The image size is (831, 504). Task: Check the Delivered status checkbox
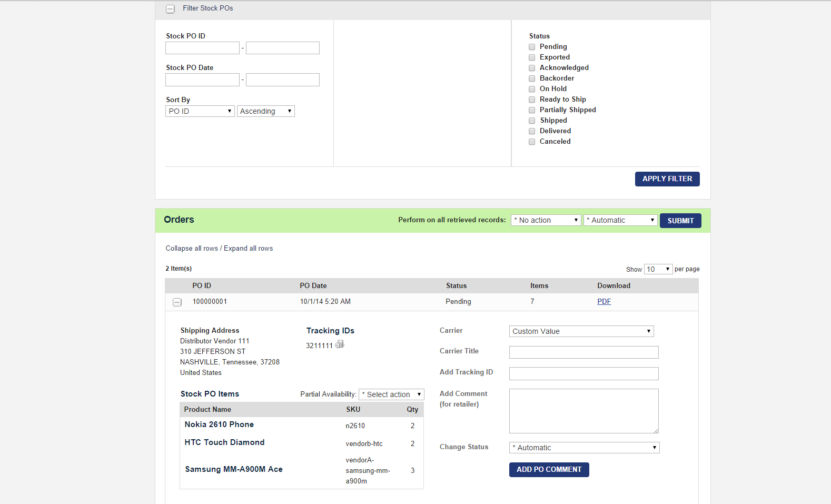coord(532,131)
